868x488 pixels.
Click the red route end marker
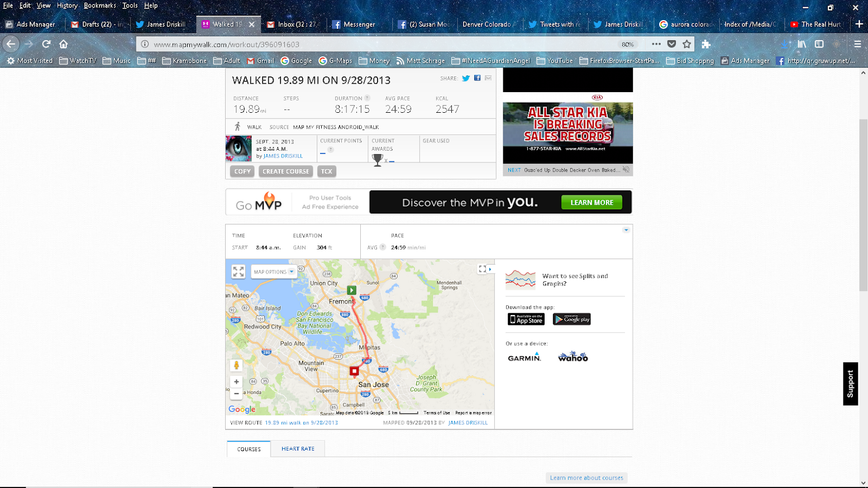point(354,371)
